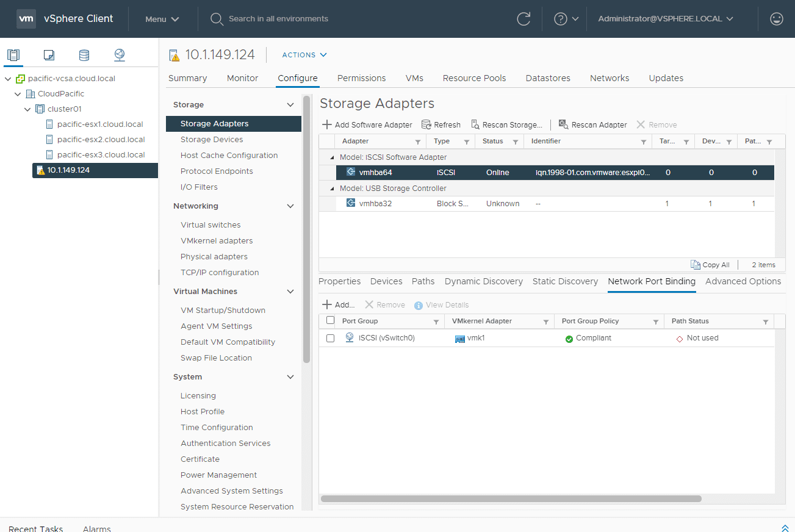Image resolution: width=795 pixels, height=532 pixels.
Task: Open VMkernel adapters settings link
Action: pos(217,241)
